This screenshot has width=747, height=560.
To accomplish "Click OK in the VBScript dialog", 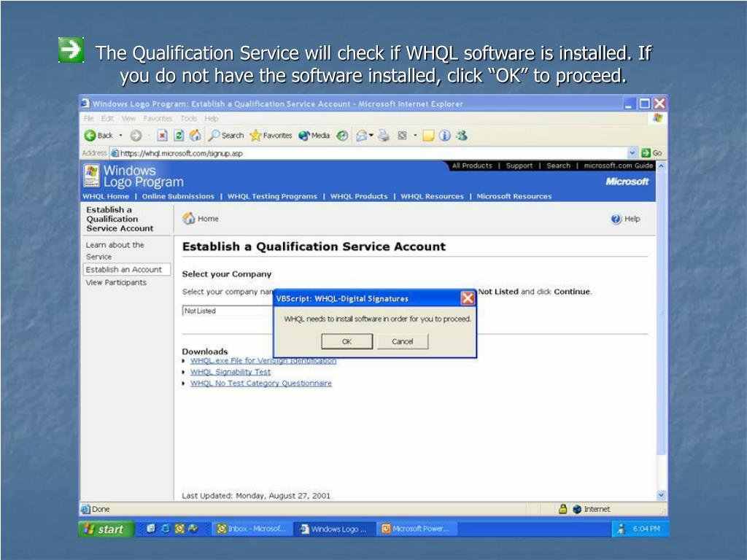I will click(347, 341).
